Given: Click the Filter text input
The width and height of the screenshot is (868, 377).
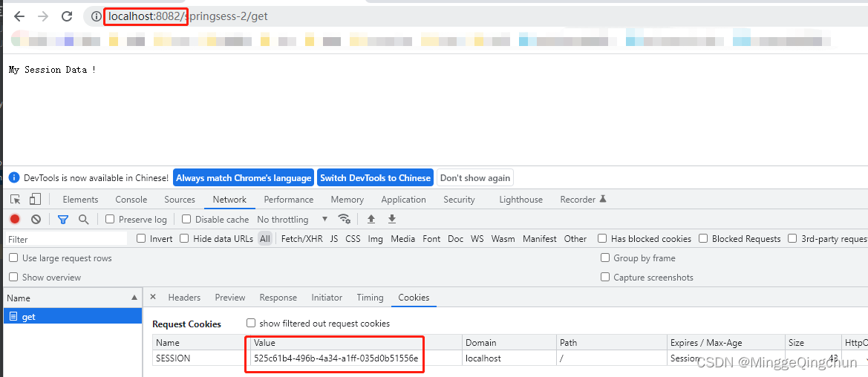Looking at the screenshot, I should [x=66, y=239].
